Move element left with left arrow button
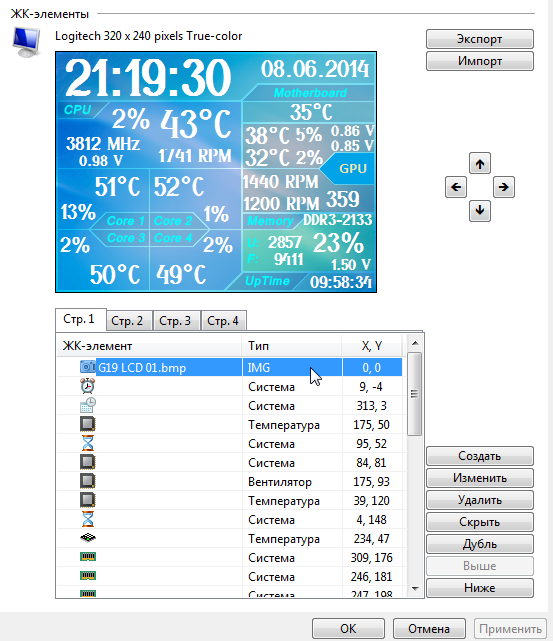Image resolution: width=553 pixels, height=641 pixels. 456,187
